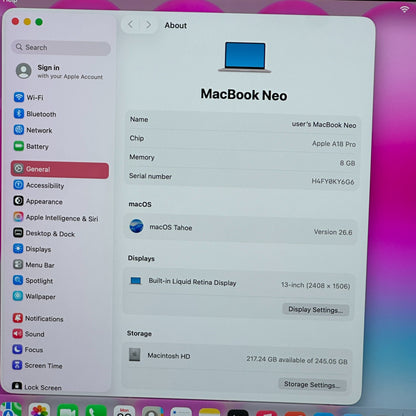Image resolution: width=416 pixels, height=416 pixels.
Task: Click "217.24 GB available of 245.05 GB"
Action: pyautogui.click(x=297, y=360)
